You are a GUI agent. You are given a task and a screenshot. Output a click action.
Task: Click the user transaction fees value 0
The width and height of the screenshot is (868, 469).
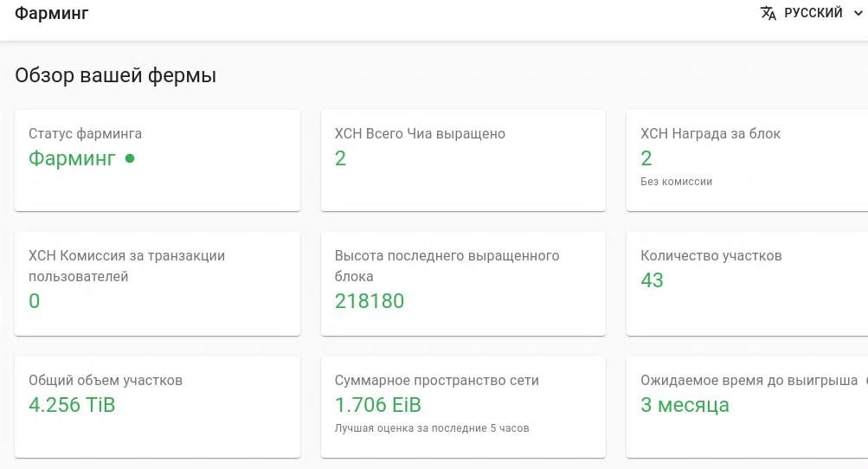(35, 300)
